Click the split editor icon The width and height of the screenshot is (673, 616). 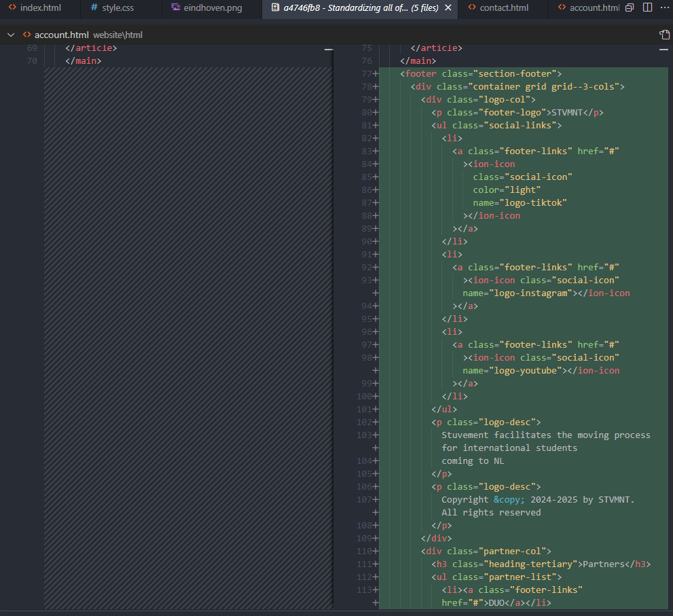click(647, 8)
